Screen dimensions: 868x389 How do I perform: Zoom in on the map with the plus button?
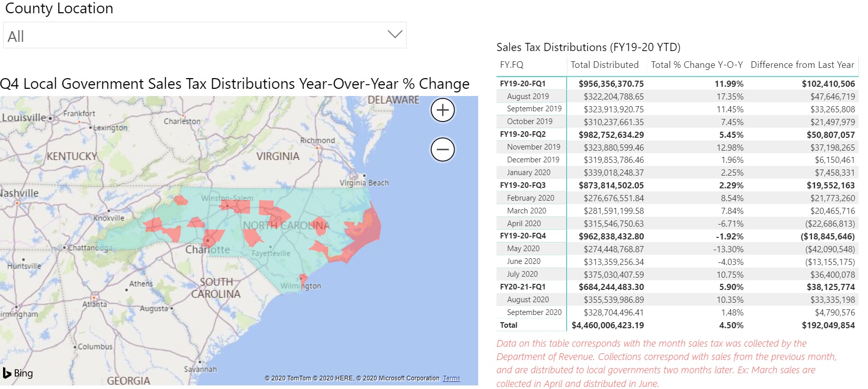point(442,110)
